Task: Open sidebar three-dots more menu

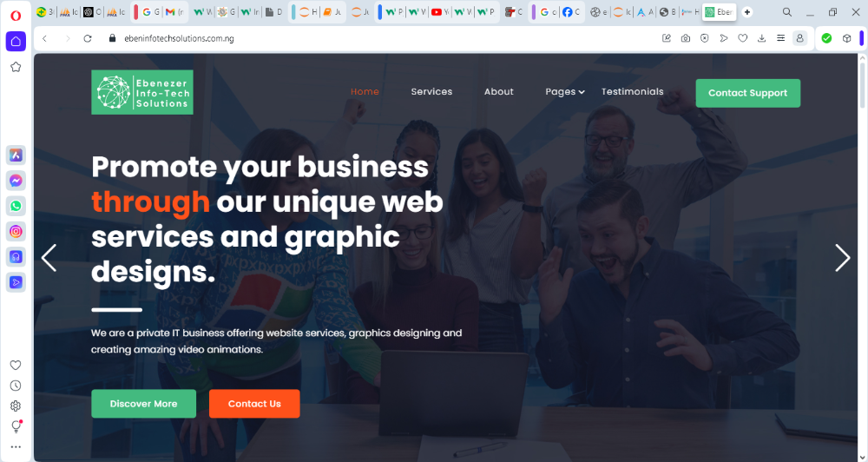Action: [16, 446]
